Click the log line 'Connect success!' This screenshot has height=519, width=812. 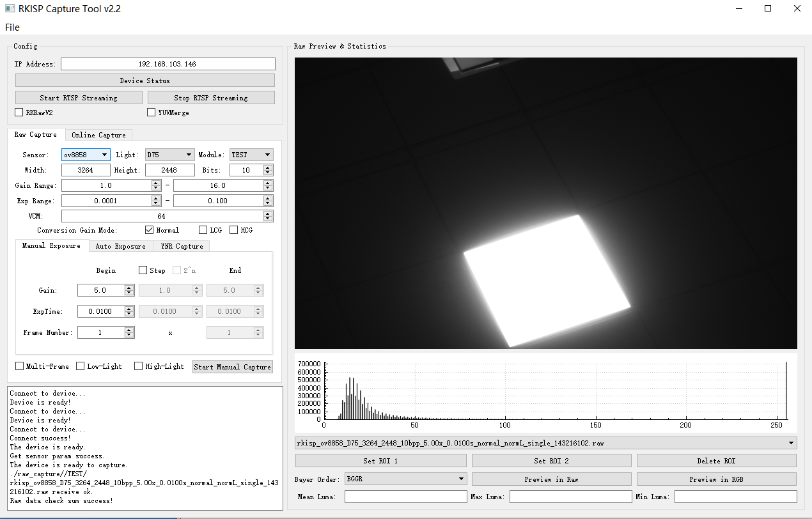point(40,438)
